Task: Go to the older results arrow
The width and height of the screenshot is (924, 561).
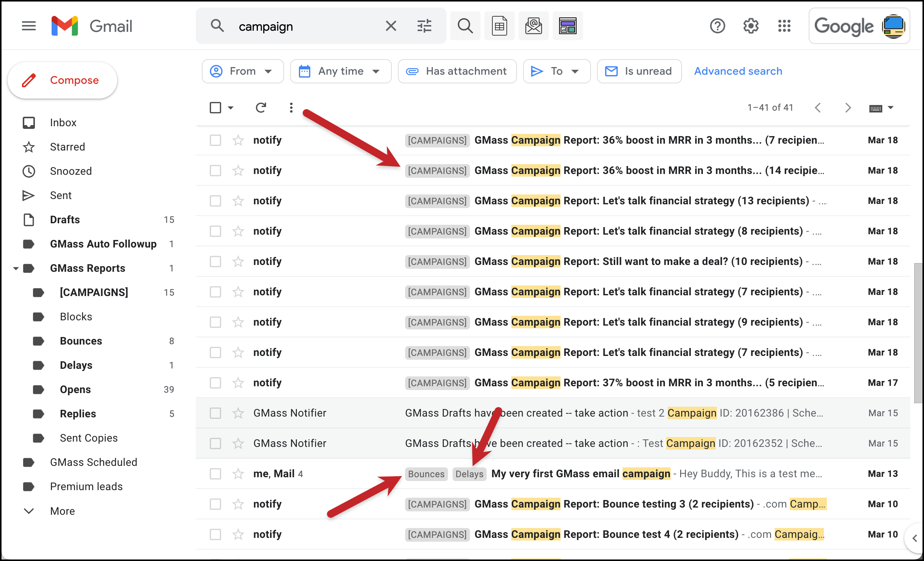Action: 848,108
